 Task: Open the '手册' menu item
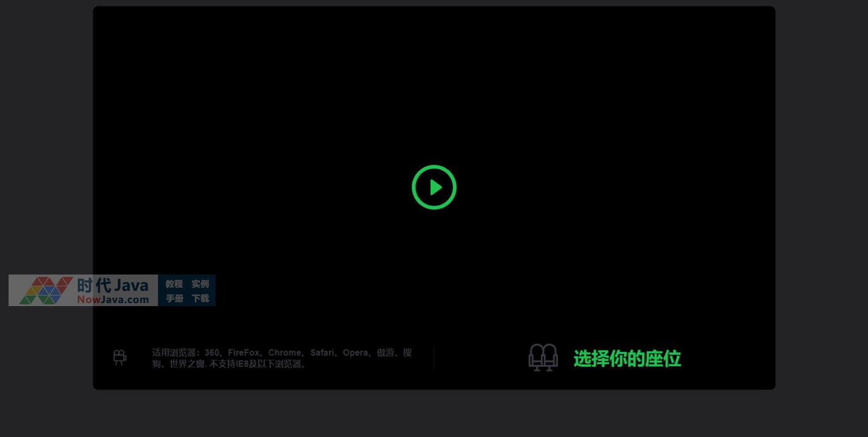click(174, 298)
